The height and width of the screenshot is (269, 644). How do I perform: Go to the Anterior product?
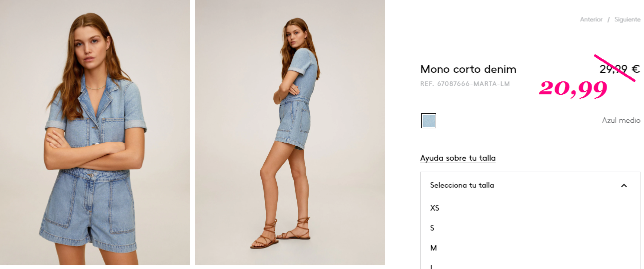(591, 19)
